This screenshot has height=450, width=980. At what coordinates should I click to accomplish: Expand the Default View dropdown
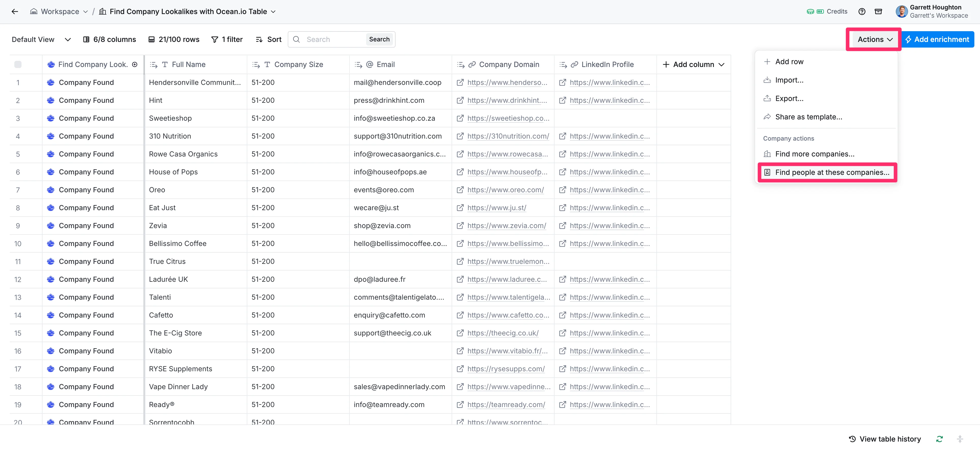coord(68,40)
